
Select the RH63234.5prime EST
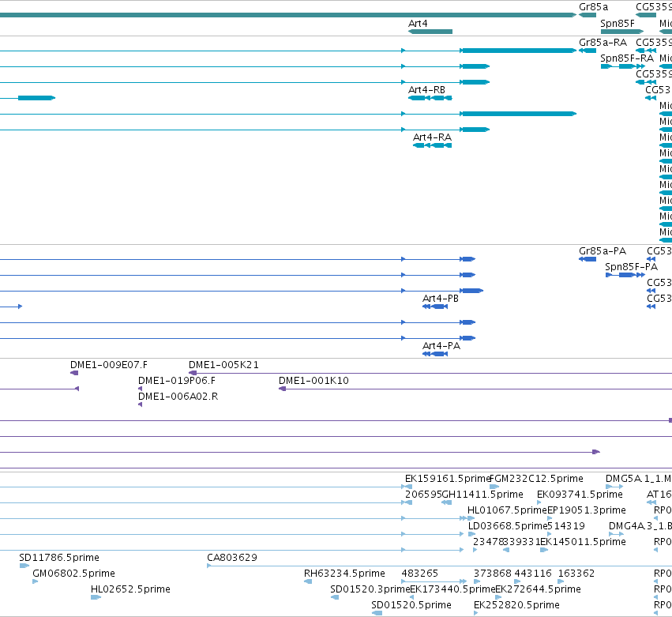pyautogui.click(x=308, y=581)
